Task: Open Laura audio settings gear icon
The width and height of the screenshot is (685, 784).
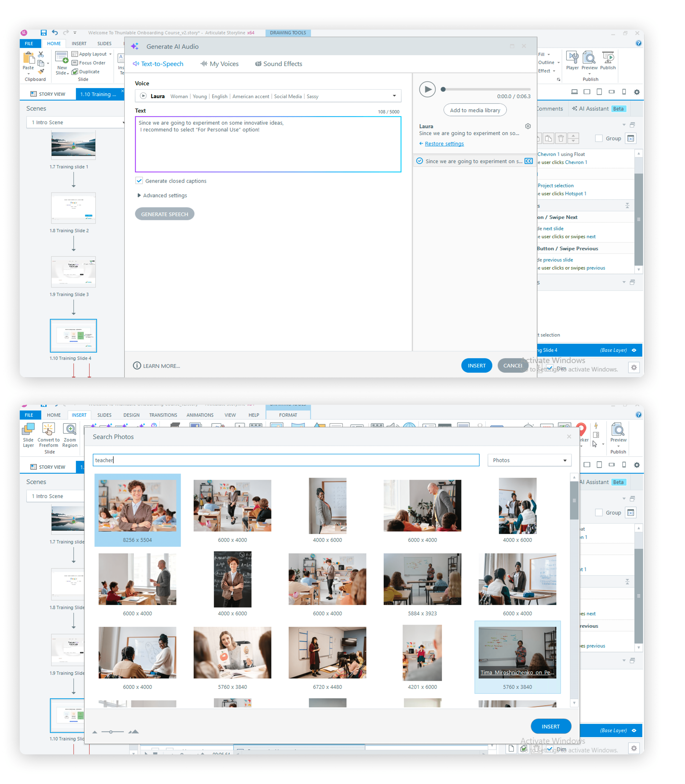Action: pos(528,126)
